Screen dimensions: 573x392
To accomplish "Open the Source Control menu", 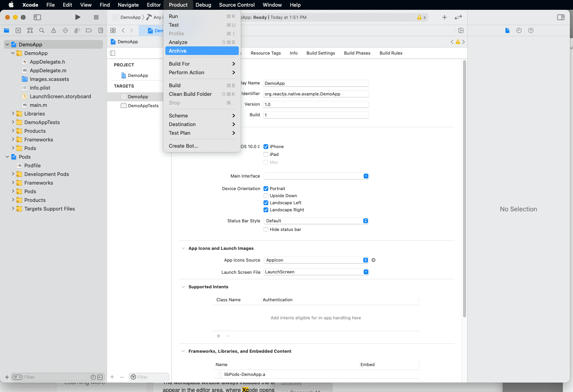I will [237, 5].
